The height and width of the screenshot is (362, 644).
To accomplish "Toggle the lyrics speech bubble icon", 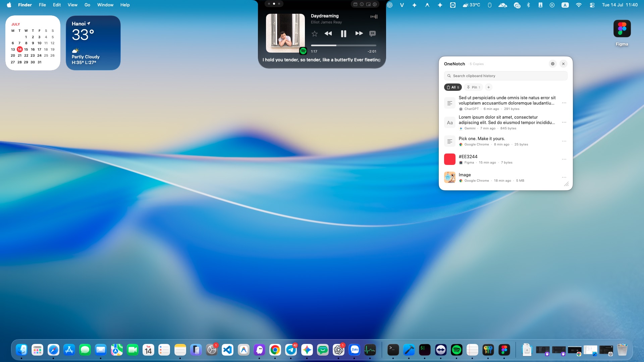I will (x=372, y=34).
